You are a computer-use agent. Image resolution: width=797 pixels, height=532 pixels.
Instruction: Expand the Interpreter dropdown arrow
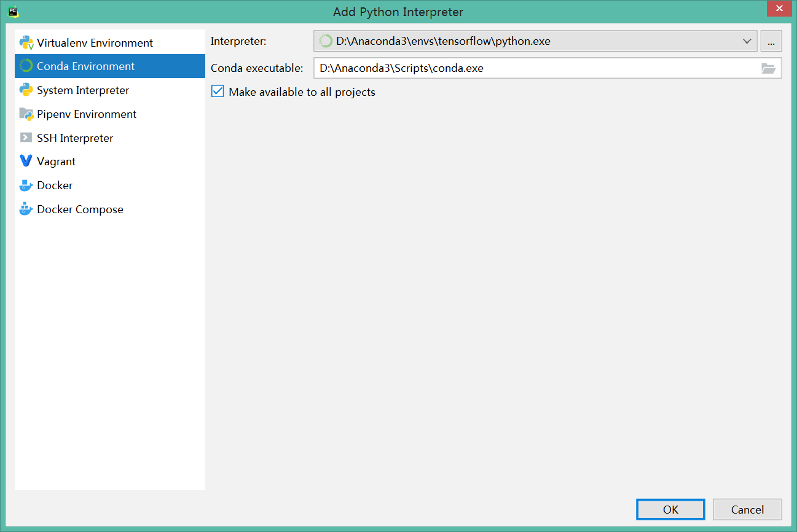pos(747,42)
